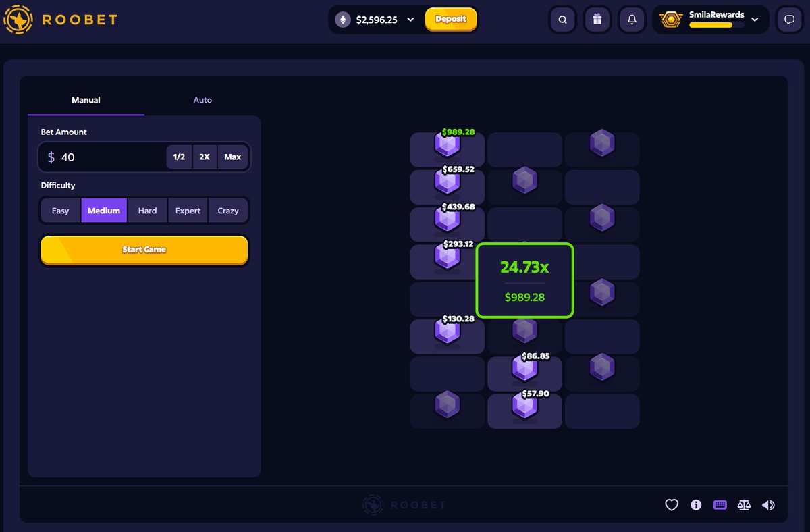Click the gem labeled $659.52
This screenshot has height=532, width=810.
pos(447,182)
